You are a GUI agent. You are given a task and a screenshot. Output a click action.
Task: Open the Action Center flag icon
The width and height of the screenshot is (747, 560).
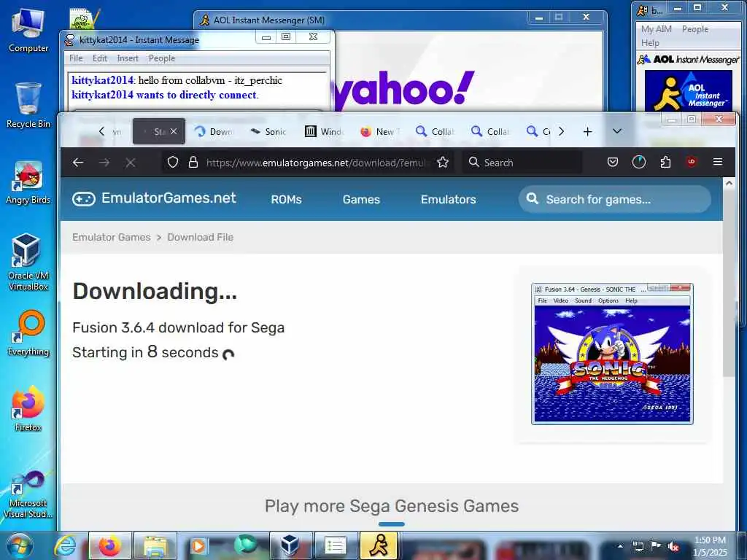(x=656, y=546)
